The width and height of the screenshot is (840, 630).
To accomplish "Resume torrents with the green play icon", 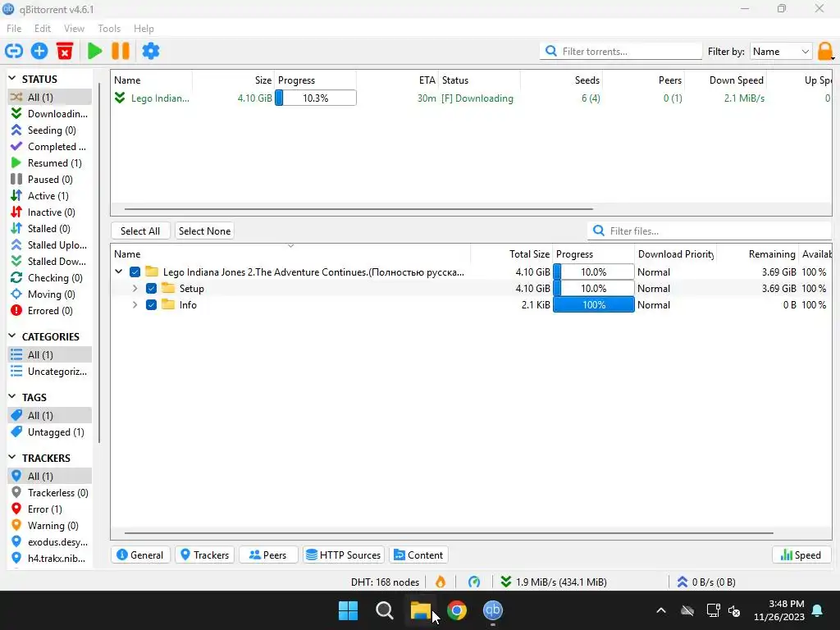I will coord(95,51).
